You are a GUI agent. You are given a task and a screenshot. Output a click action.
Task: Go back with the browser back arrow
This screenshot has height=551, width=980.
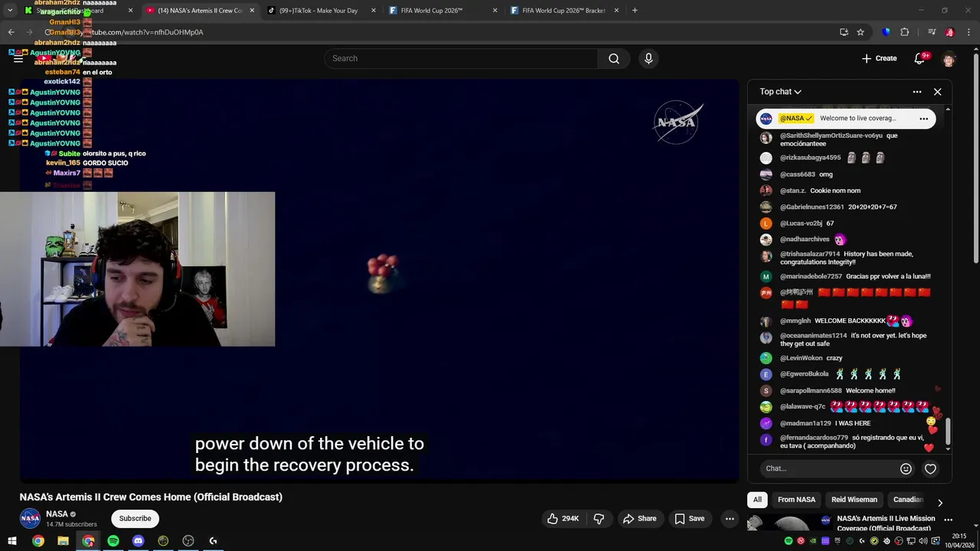click(11, 32)
